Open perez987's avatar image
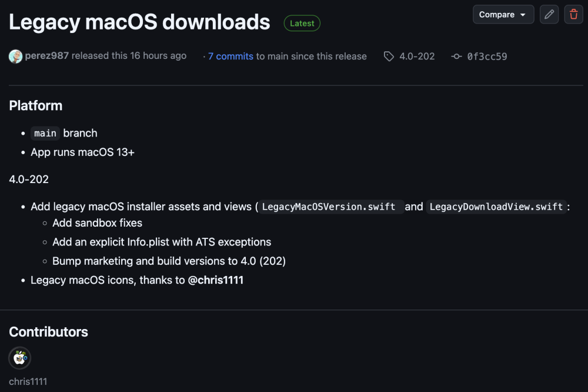 point(16,57)
